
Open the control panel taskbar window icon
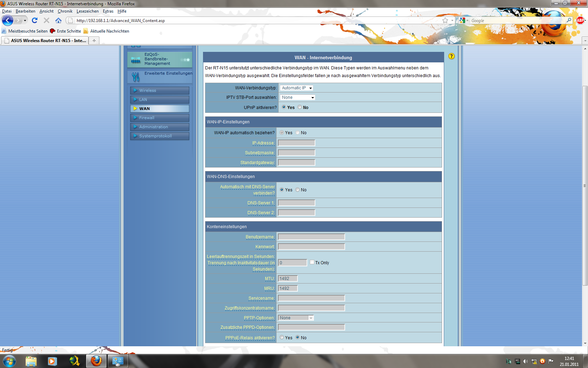[118, 361]
